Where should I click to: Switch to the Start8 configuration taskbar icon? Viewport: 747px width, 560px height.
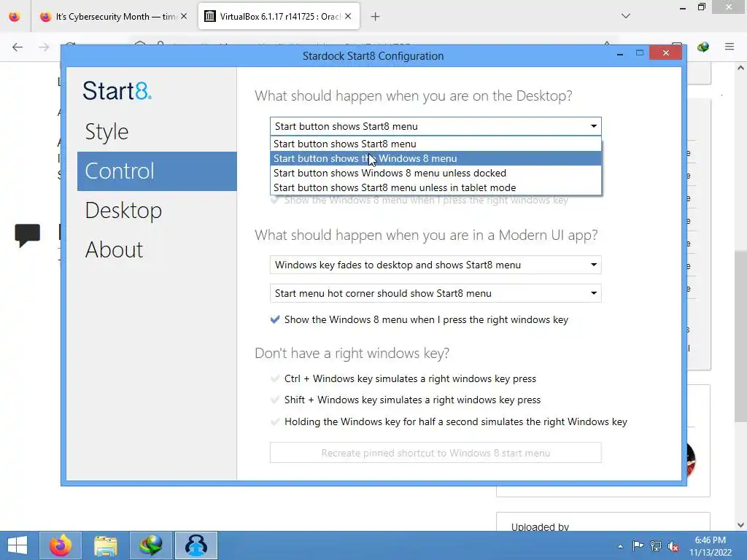coord(196,545)
